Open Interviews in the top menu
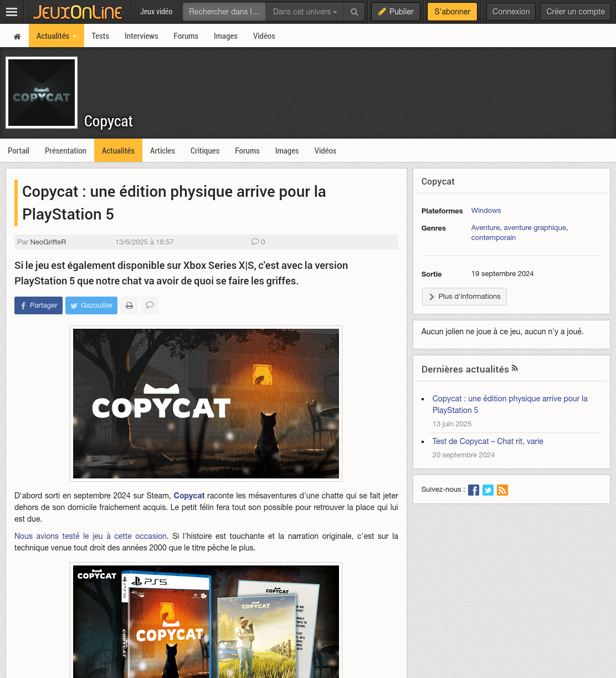616x678 pixels. 141,36
